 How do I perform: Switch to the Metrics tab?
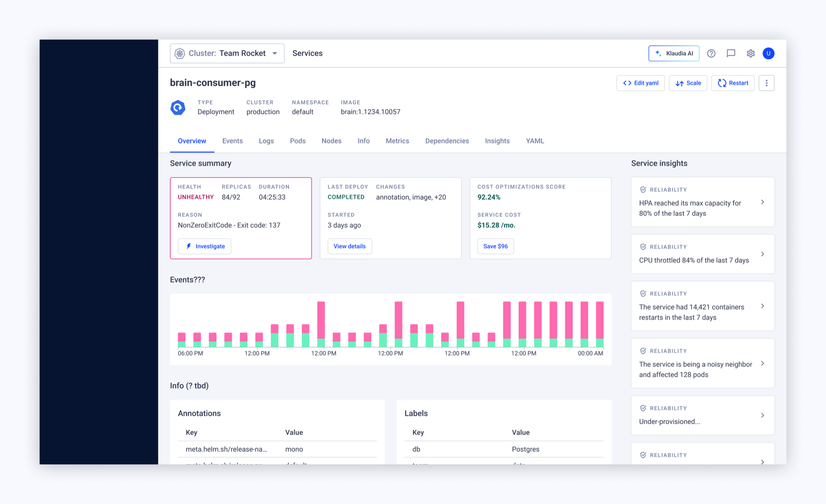pos(397,141)
